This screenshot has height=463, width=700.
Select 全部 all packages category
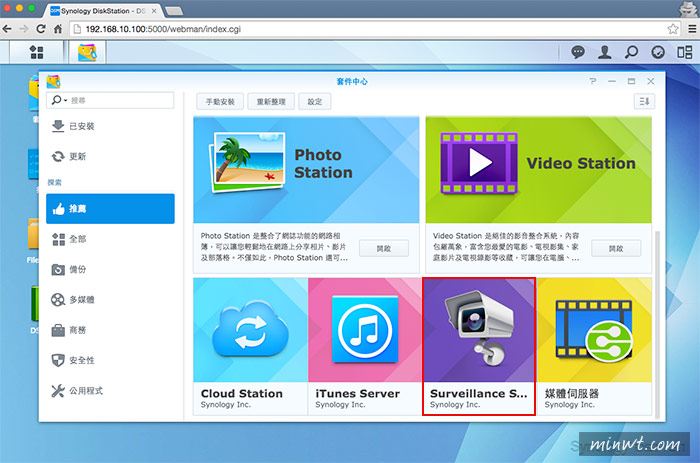pyautogui.click(x=110, y=239)
